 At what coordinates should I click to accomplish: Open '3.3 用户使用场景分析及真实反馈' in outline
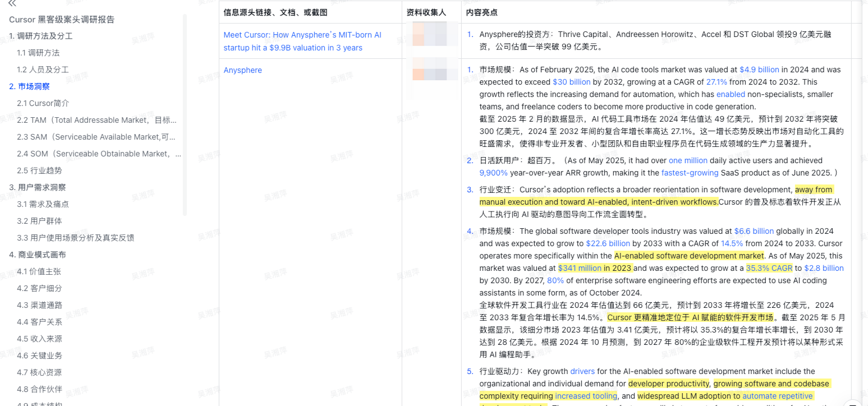tap(75, 238)
